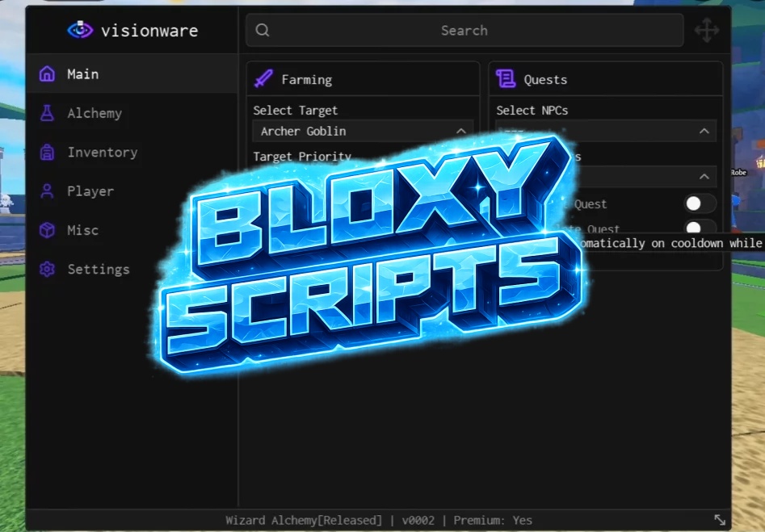Select the Misc tab
This screenshot has height=532, width=765.
coord(132,230)
